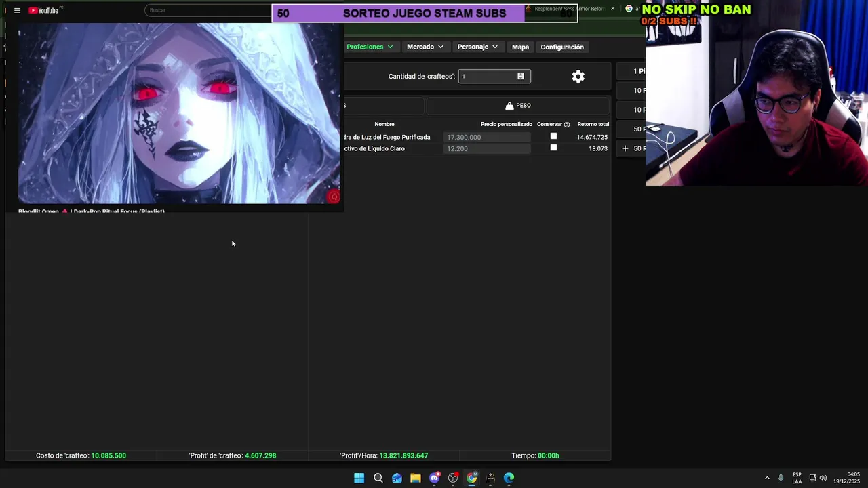This screenshot has width=868, height=488.
Task: Click the weight bag icon beside PESO
Action: click(x=509, y=106)
